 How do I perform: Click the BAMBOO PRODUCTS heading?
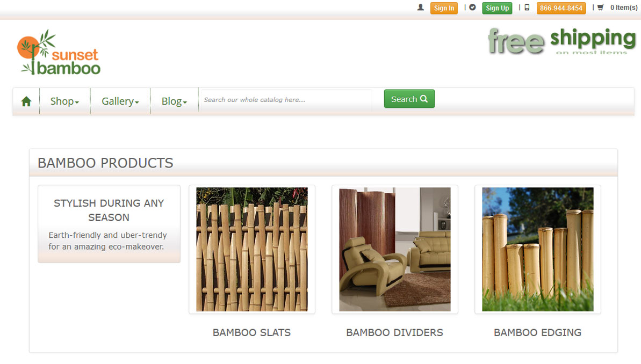105,163
